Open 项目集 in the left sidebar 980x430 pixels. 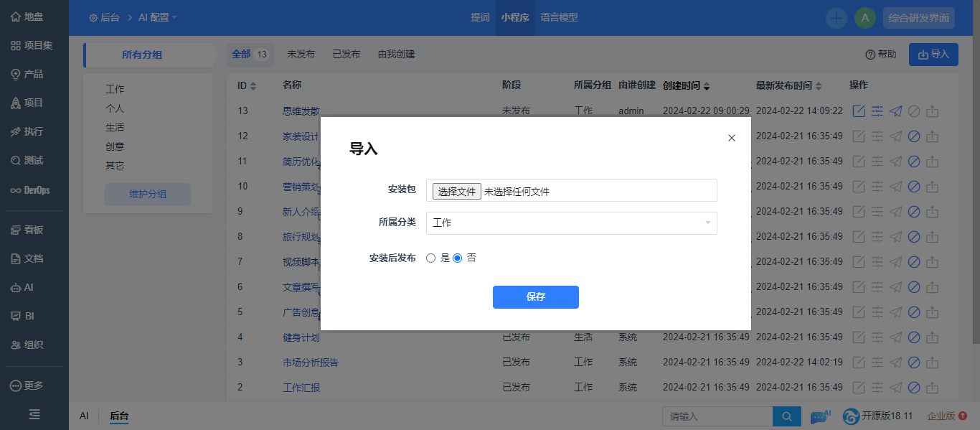[x=32, y=45]
